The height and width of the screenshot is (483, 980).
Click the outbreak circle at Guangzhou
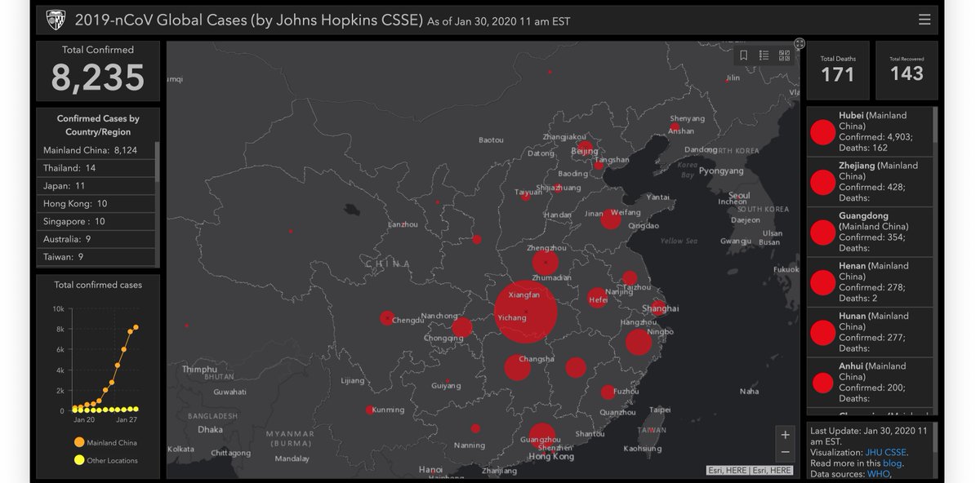coord(542,436)
